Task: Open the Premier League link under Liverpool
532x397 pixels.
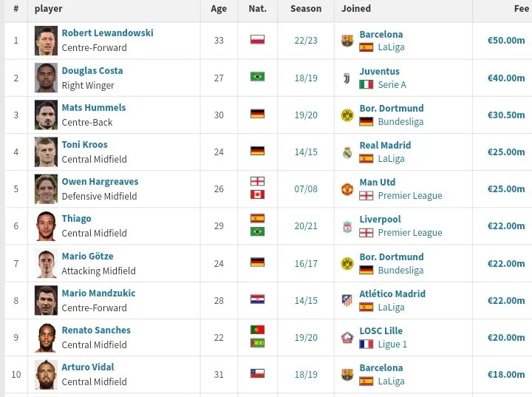Action: [409, 233]
